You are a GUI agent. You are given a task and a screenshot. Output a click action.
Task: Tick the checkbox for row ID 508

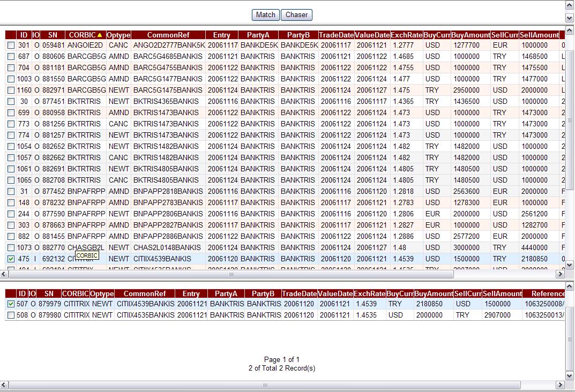[x=11, y=315]
